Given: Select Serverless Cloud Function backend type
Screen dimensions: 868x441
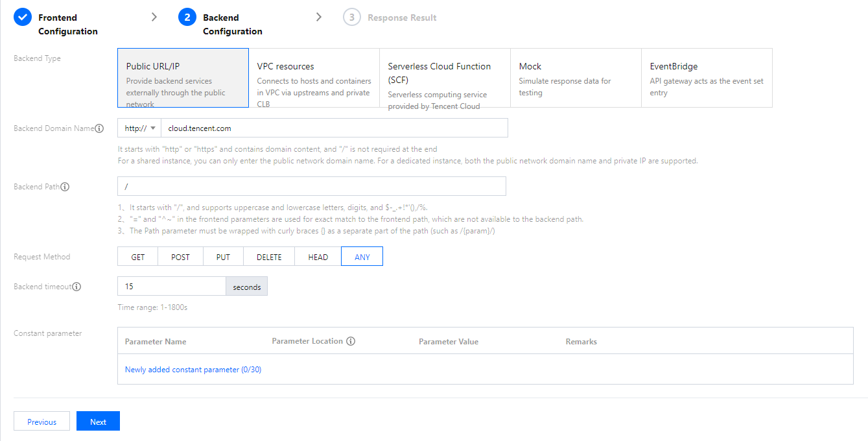Looking at the screenshot, I should pyautogui.click(x=445, y=78).
